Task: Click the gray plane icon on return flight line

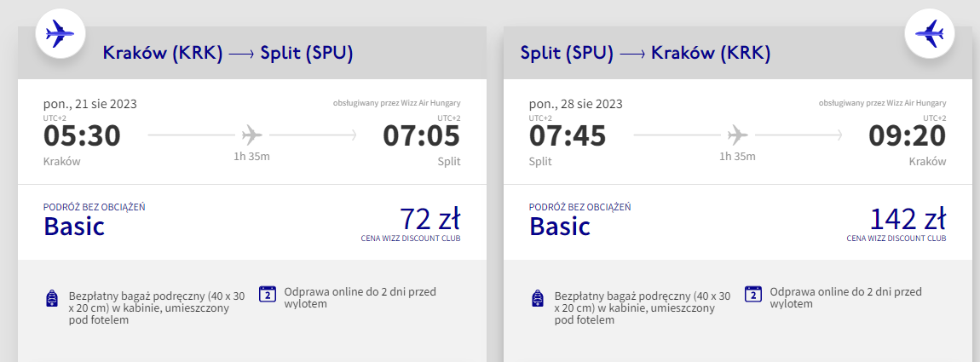Action: pos(737,135)
